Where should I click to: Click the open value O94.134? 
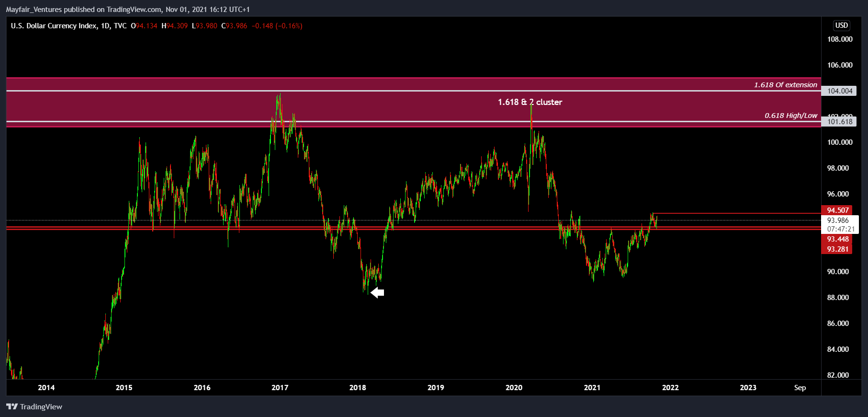pos(144,26)
